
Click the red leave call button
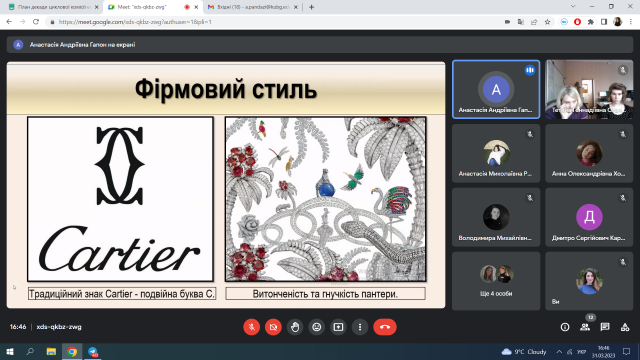(385, 327)
